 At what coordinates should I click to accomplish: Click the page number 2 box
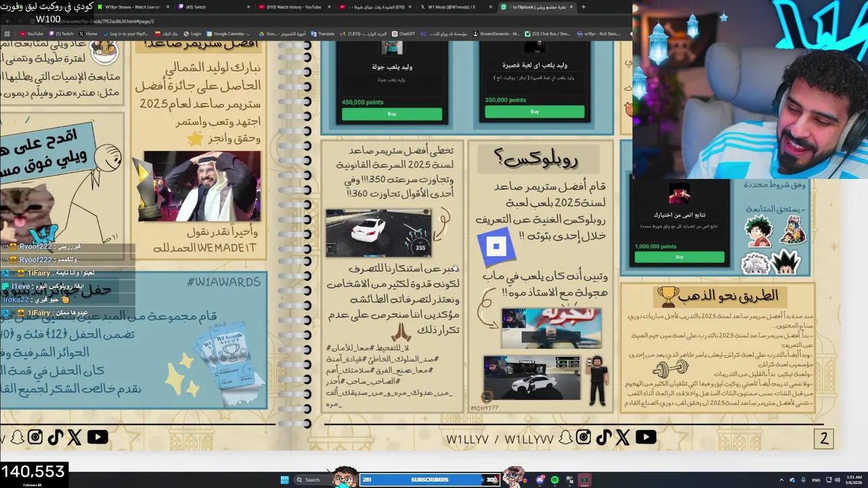tap(824, 439)
